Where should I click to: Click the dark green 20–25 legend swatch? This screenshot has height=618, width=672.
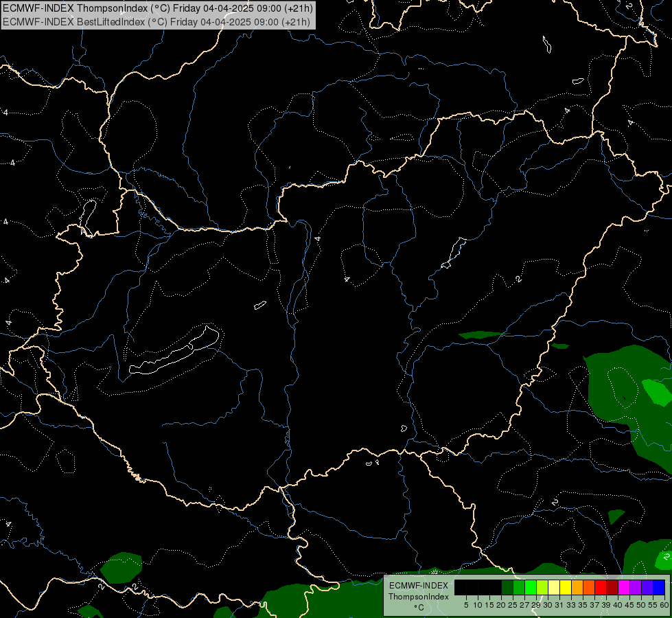(x=507, y=587)
